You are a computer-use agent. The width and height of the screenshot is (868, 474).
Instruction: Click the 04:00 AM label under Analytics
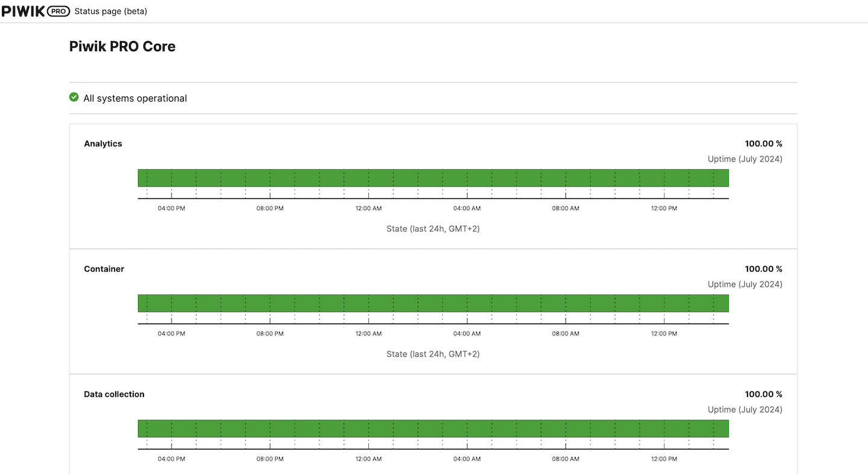pyautogui.click(x=467, y=208)
